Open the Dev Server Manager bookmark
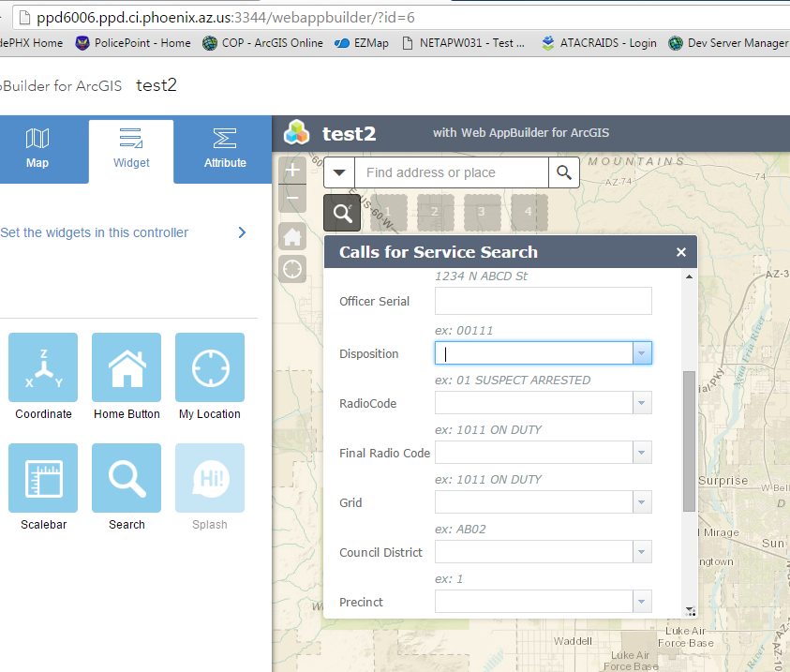This screenshot has width=790, height=672. coord(728,43)
